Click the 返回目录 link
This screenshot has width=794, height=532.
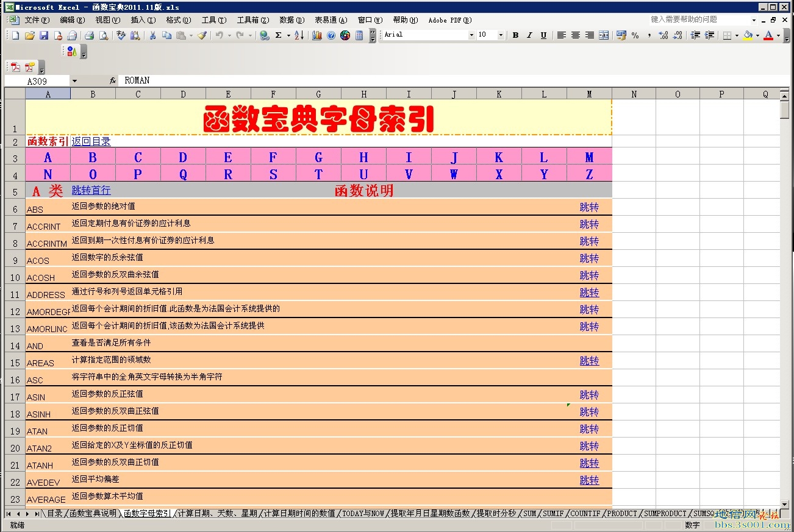pos(91,141)
